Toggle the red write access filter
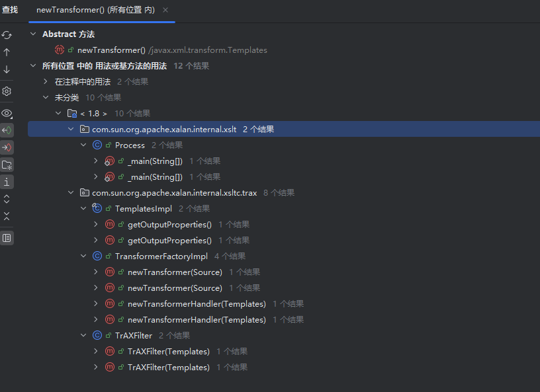 [7, 147]
